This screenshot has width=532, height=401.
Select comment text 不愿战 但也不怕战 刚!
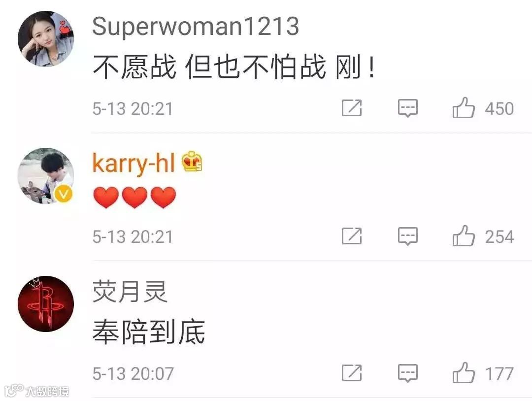(234, 66)
